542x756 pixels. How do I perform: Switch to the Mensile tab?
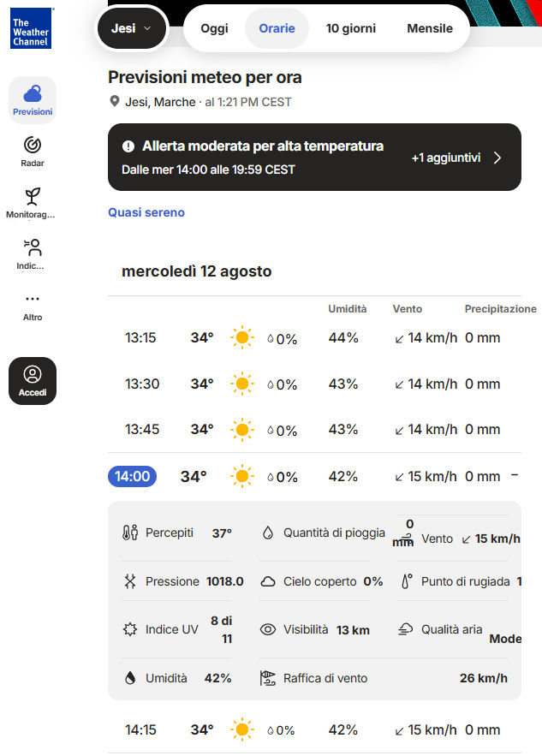pos(430,28)
